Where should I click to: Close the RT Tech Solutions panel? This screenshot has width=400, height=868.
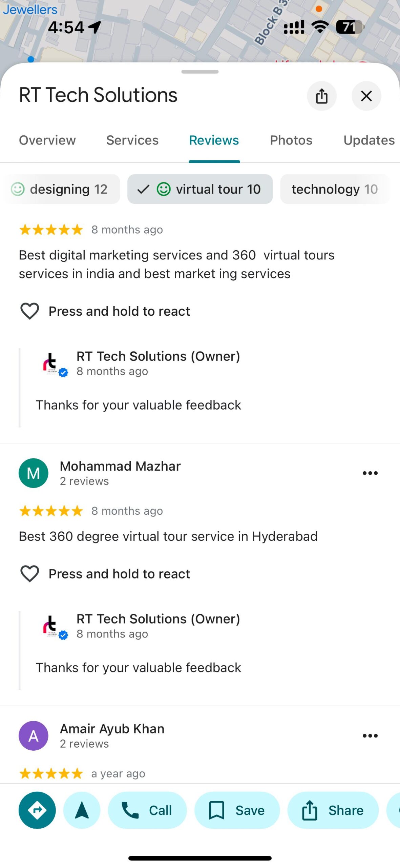366,96
